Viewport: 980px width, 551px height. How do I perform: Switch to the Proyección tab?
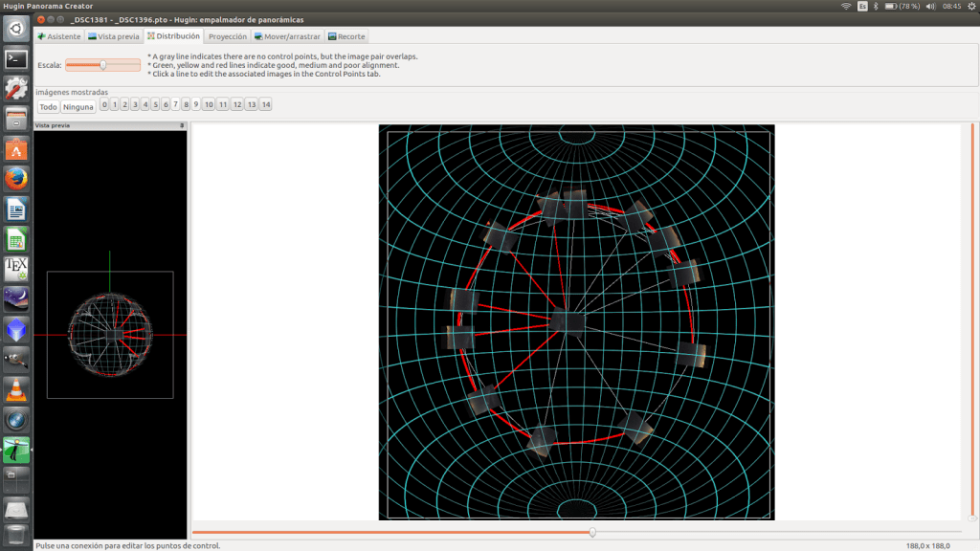[228, 36]
